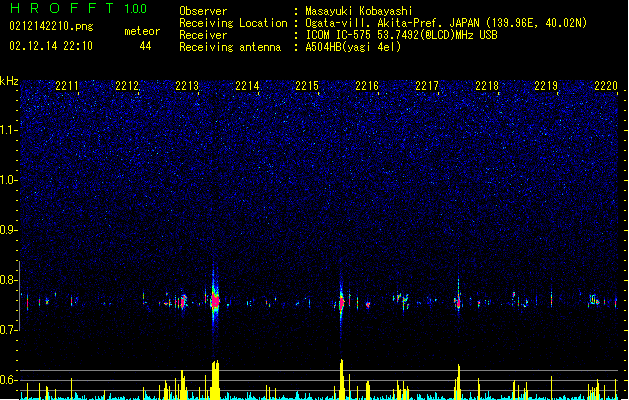629x400 pixels.
Task: Click the meteor echo before 2216
Action: pyautogui.click(x=341, y=303)
